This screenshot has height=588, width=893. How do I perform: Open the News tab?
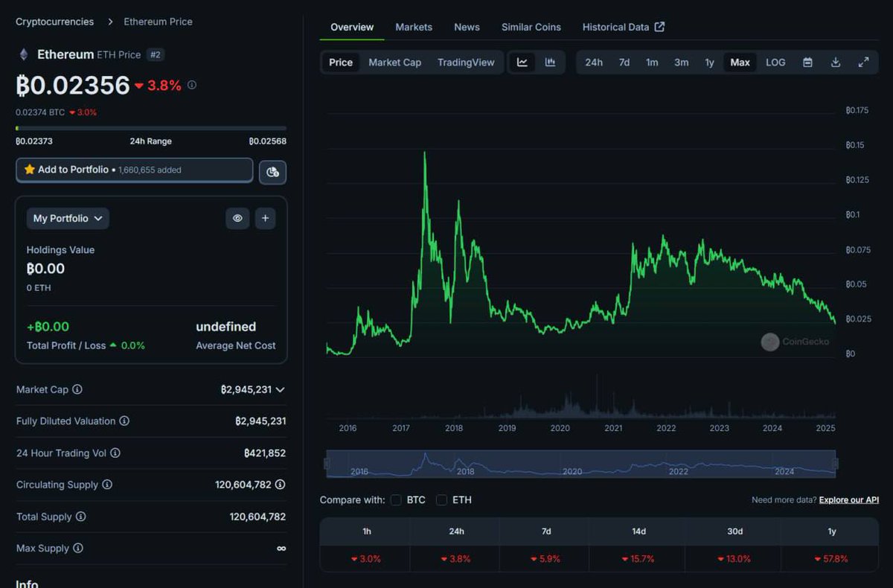[x=467, y=27]
